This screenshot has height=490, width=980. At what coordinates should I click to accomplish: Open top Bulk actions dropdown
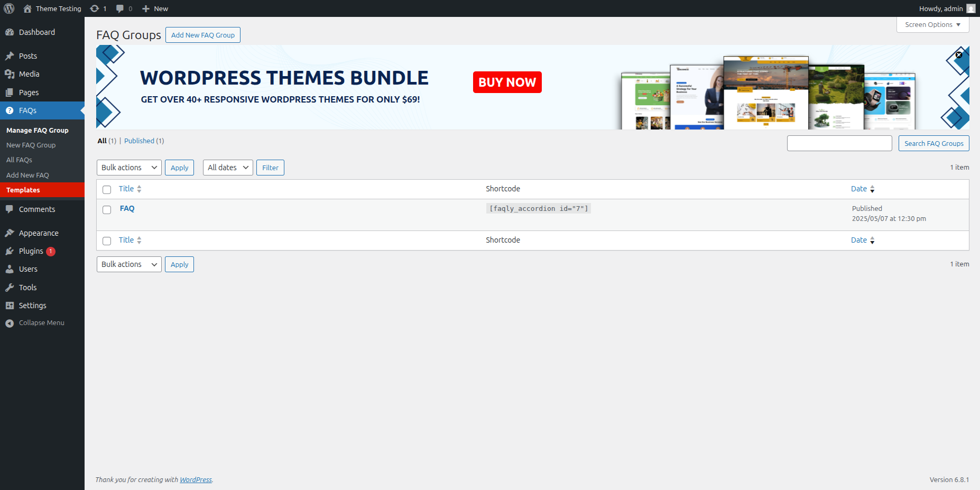point(130,168)
